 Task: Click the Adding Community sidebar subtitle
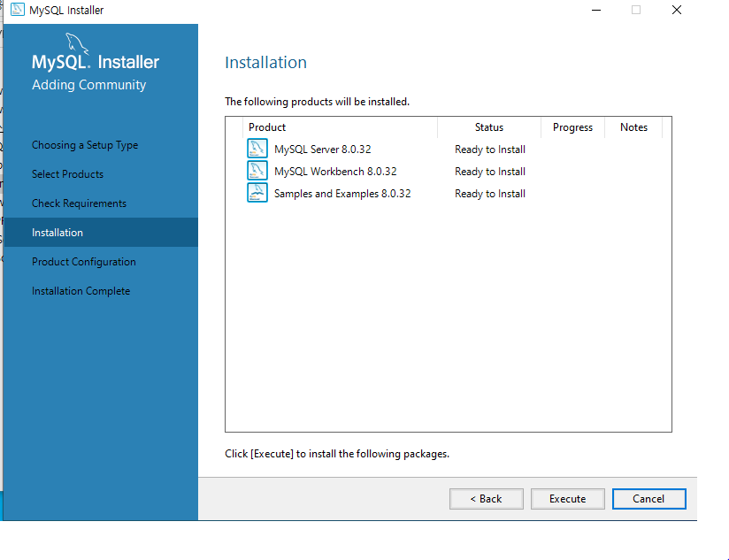tap(88, 85)
